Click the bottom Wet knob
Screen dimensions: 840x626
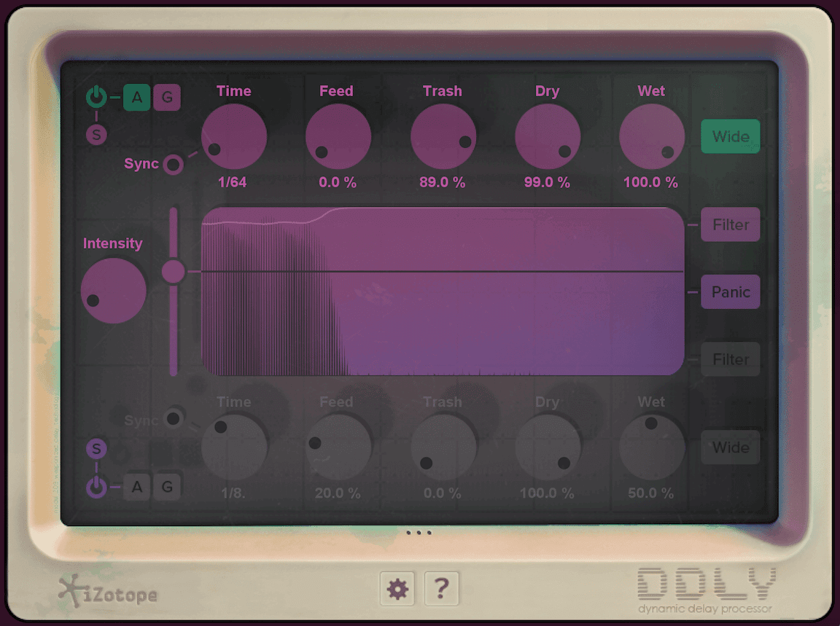652,447
